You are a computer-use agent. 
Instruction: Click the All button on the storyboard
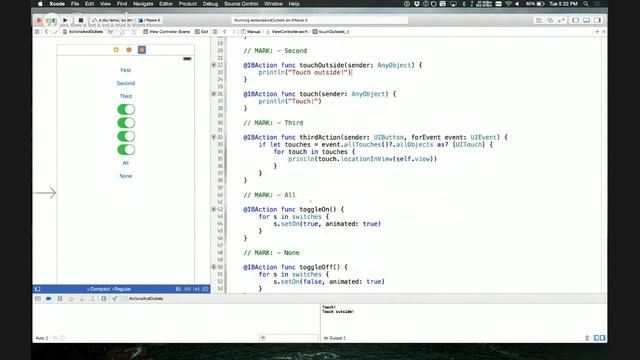126,163
